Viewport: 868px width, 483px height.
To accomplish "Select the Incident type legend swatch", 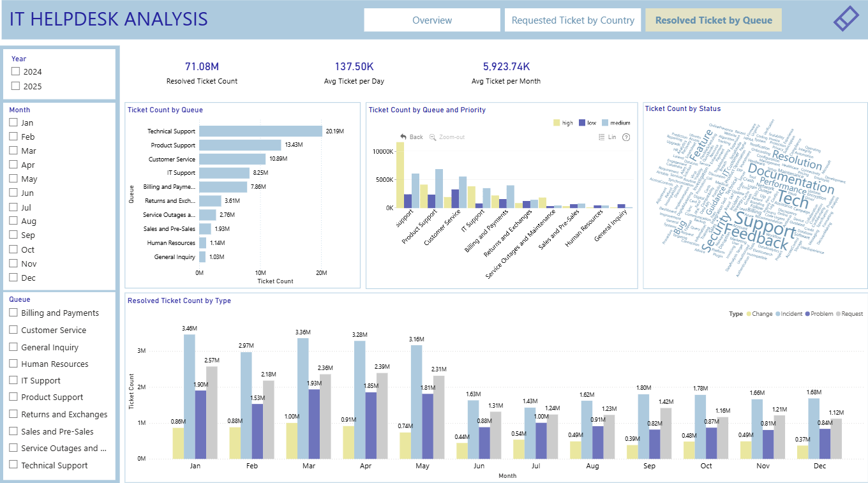I will [779, 314].
